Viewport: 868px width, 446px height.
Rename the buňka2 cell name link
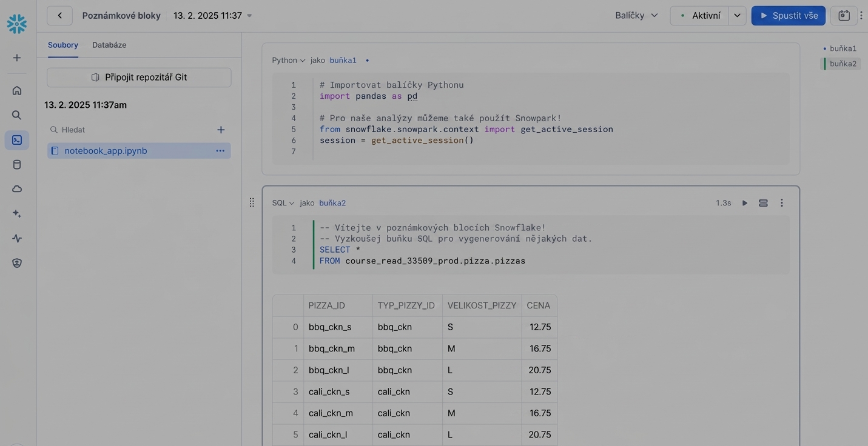point(332,203)
